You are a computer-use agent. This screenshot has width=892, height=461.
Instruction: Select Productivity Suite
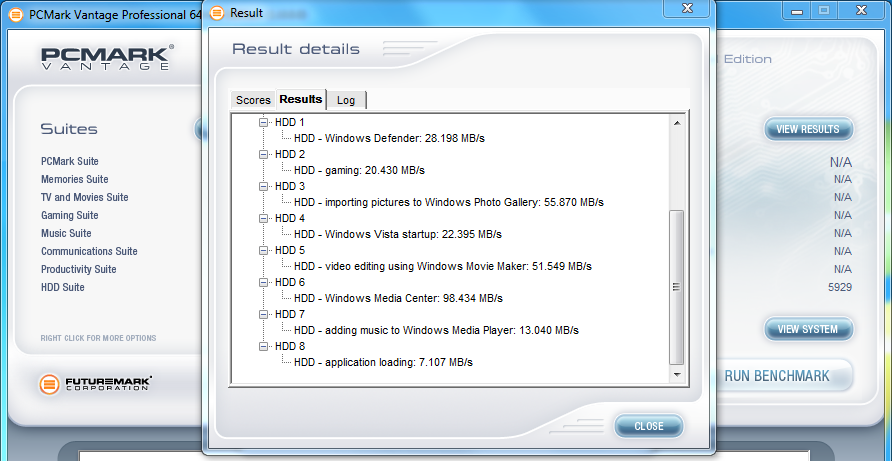coord(79,269)
